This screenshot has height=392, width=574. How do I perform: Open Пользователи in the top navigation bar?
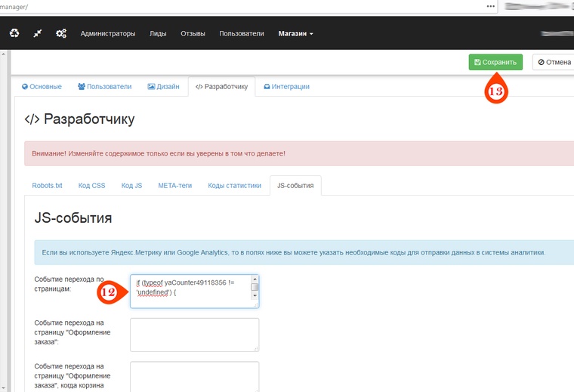pos(242,33)
